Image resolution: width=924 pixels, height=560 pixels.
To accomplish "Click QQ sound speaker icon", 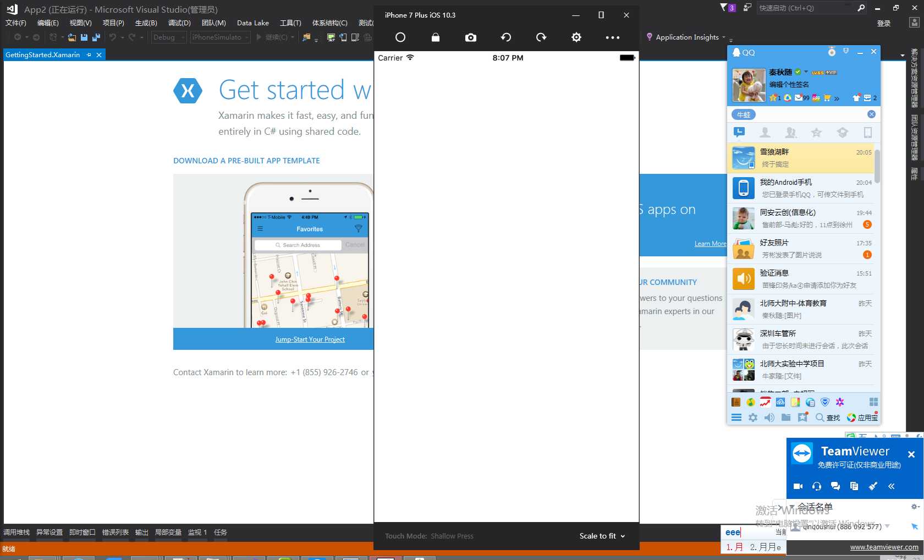I will [769, 418].
